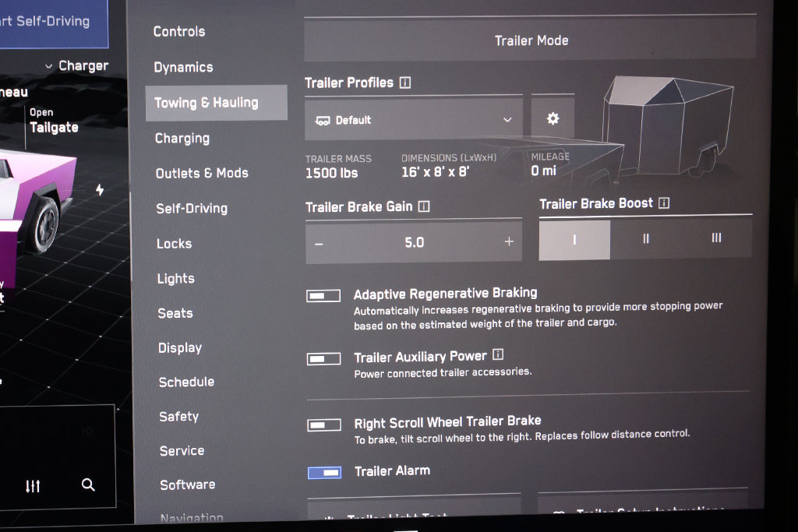Click the dimensions 16' x 8' x 8' value
This screenshot has height=532, width=798.
(435, 172)
